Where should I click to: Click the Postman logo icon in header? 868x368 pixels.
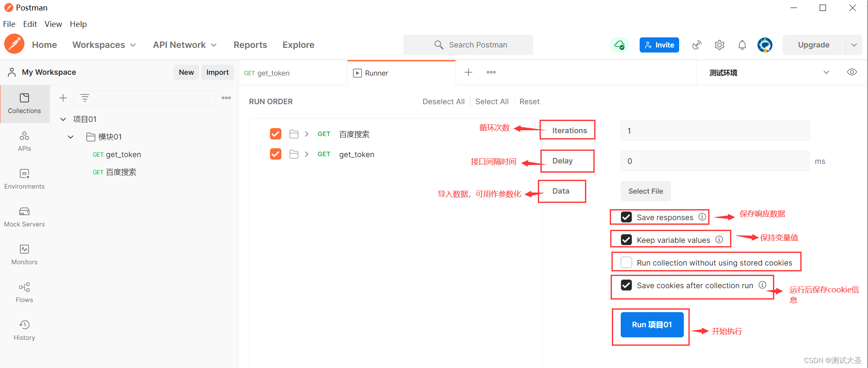click(x=14, y=44)
